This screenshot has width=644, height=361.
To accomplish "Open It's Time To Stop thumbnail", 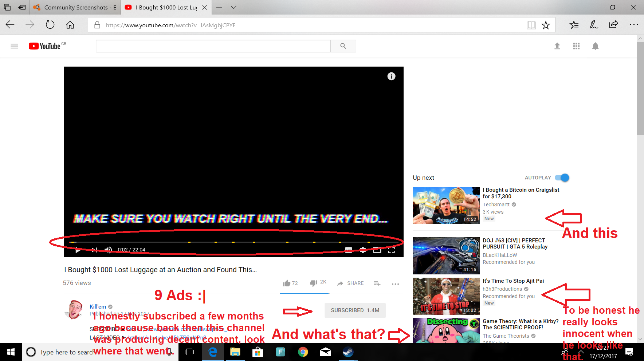I will (446, 296).
